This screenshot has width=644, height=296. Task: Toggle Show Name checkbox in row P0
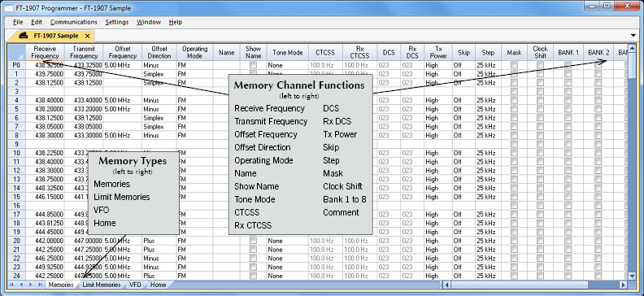click(253, 65)
